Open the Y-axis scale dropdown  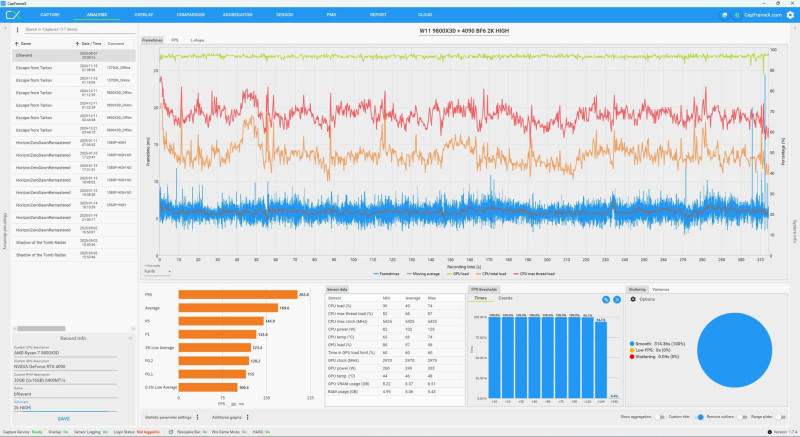click(157, 271)
